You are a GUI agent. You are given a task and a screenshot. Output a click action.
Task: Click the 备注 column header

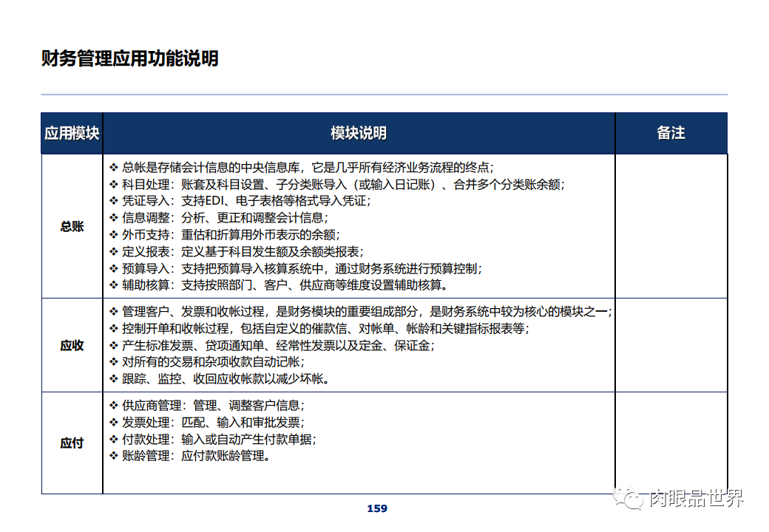[x=671, y=133]
